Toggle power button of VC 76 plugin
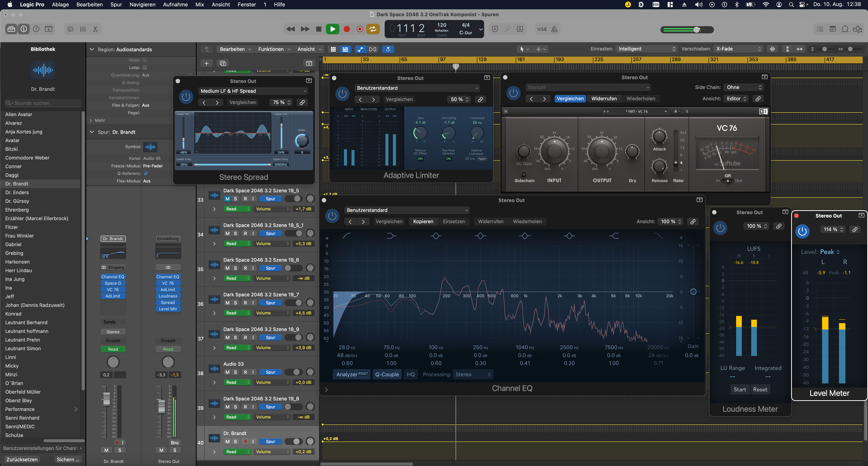 pyautogui.click(x=513, y=93)
